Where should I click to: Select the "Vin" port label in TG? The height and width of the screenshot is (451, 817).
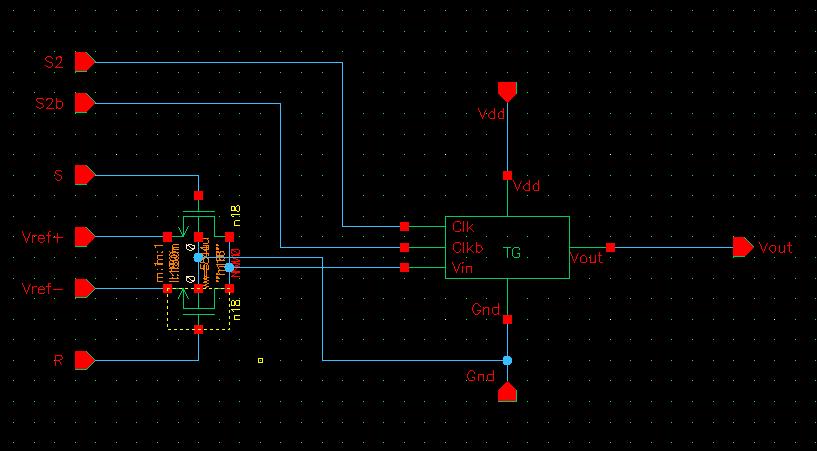click(463, 268)
